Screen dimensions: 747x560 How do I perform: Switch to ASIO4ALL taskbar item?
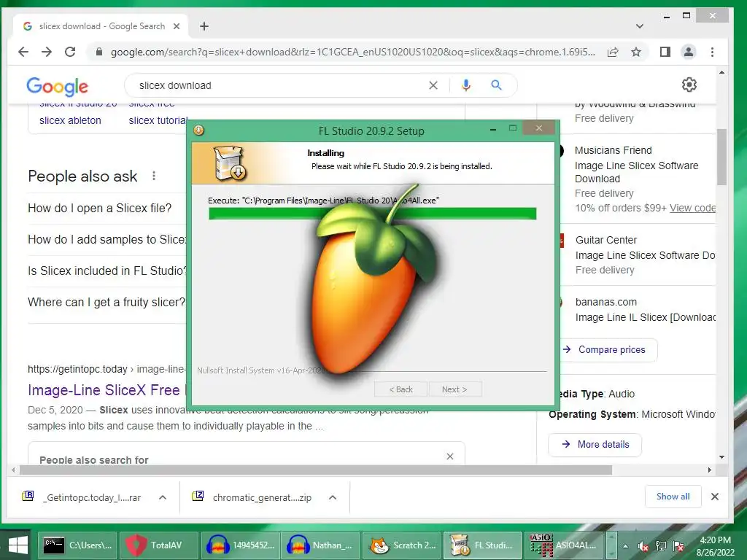(563, 545)
